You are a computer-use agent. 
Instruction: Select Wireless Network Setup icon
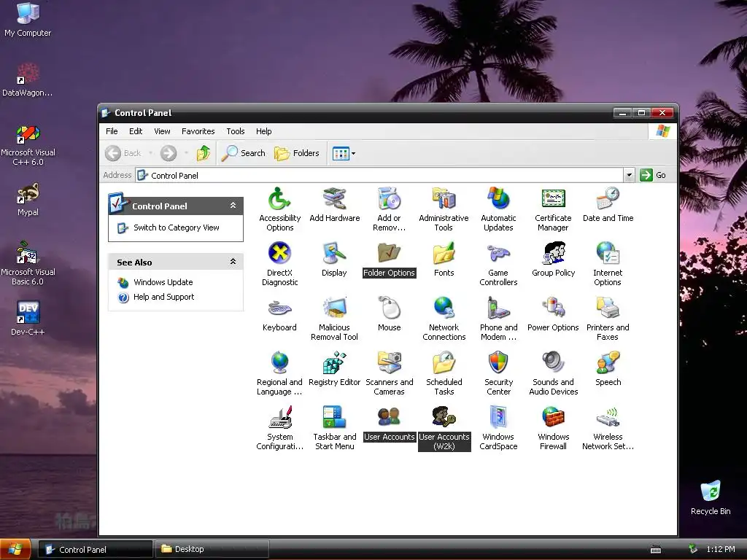click(x=608, y=428)
